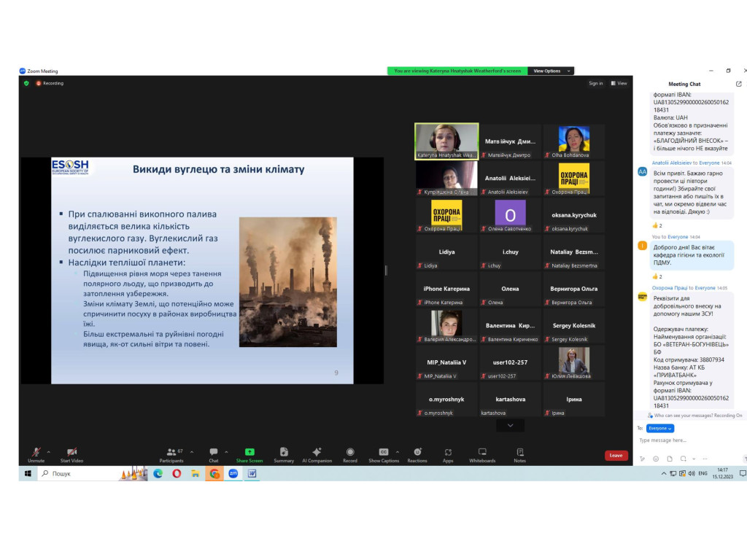Open File Explorer from taskbar
747x560 pixels.
click(x=196, y=473)
